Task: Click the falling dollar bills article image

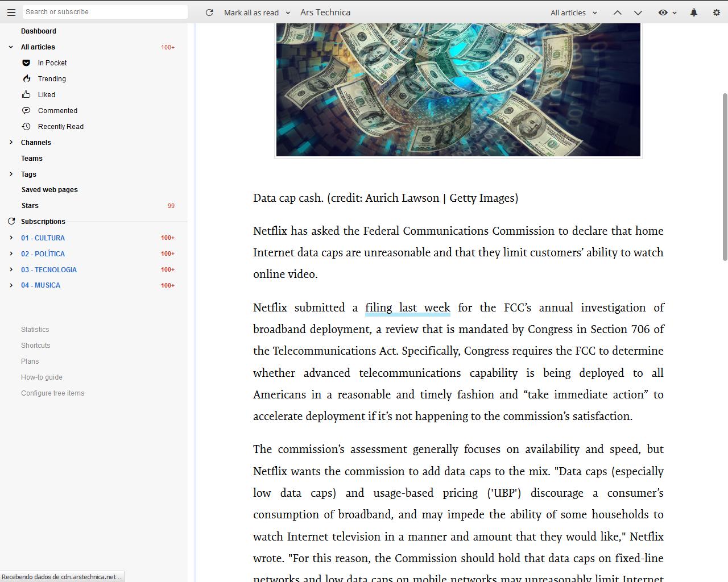Action: 458,90
